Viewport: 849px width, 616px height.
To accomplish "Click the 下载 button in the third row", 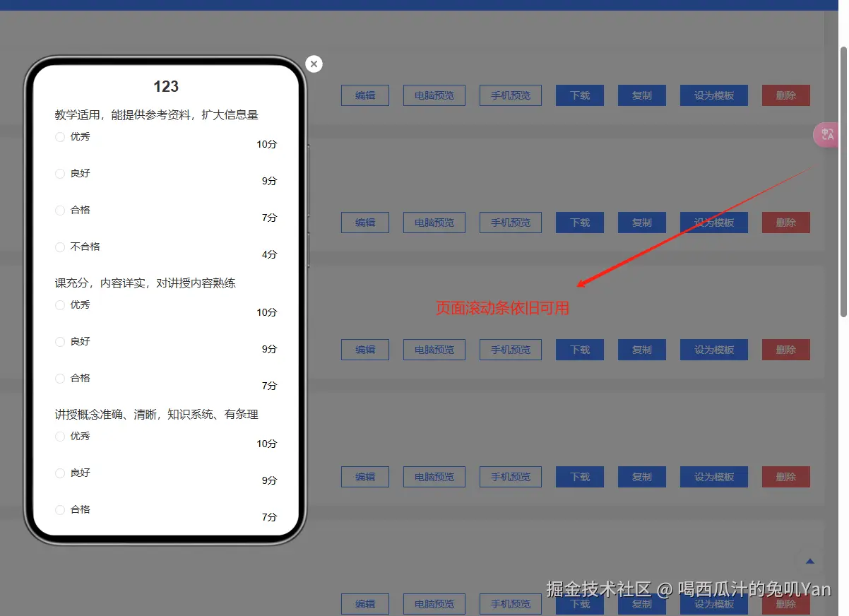I will point(579,349).
